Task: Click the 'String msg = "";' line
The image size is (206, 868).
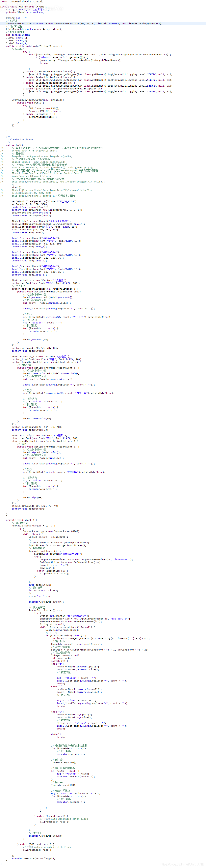Action: click(17, 18)
